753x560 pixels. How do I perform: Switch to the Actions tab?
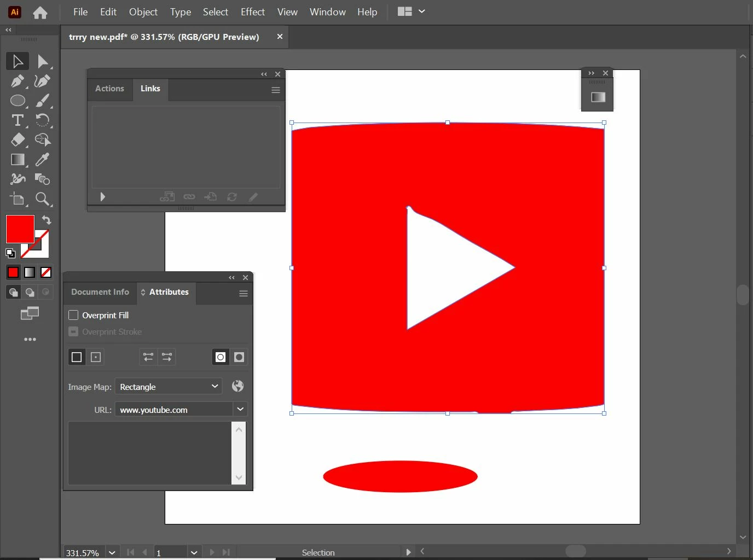pos(109,89)
